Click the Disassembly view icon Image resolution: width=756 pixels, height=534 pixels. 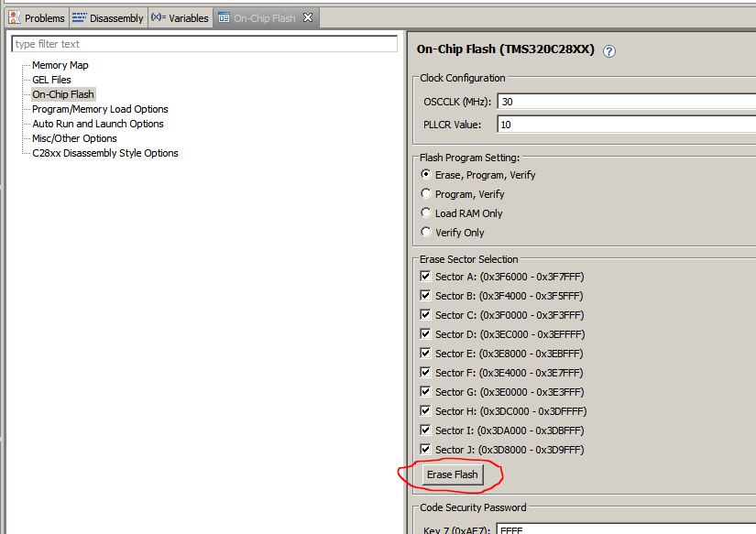click(x=81, y=16)
